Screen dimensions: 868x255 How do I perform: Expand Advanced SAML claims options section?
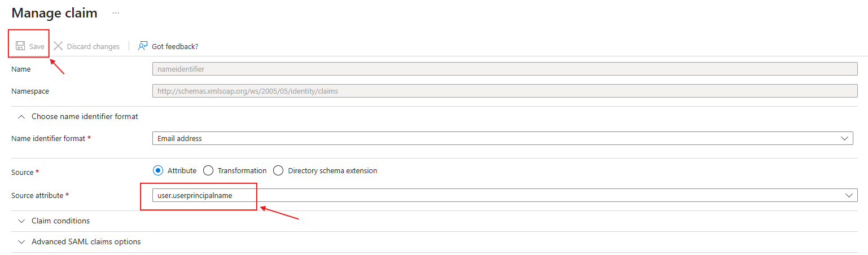(86, 241)
